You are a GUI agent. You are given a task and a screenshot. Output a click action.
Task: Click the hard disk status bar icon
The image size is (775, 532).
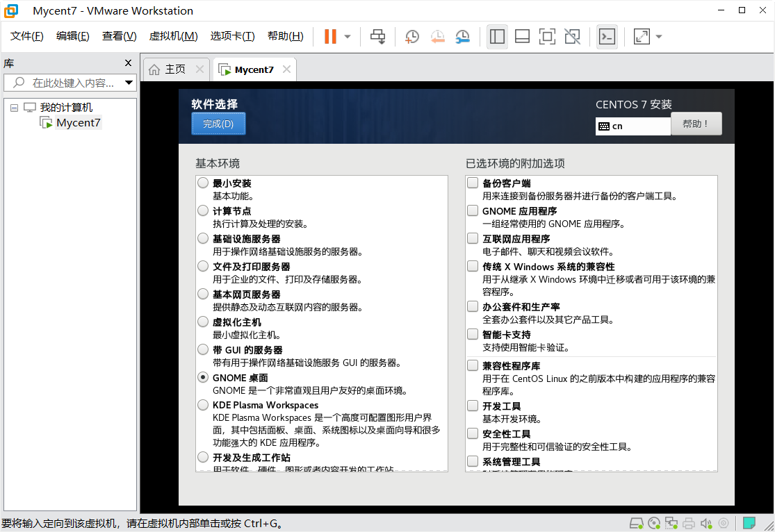click(636, 523)
